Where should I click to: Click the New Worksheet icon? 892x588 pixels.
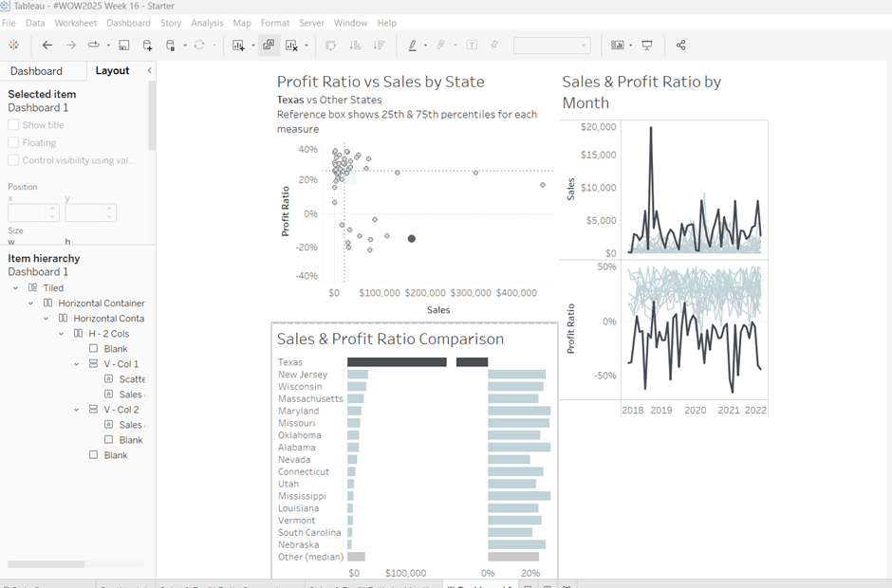pos(238,45)
